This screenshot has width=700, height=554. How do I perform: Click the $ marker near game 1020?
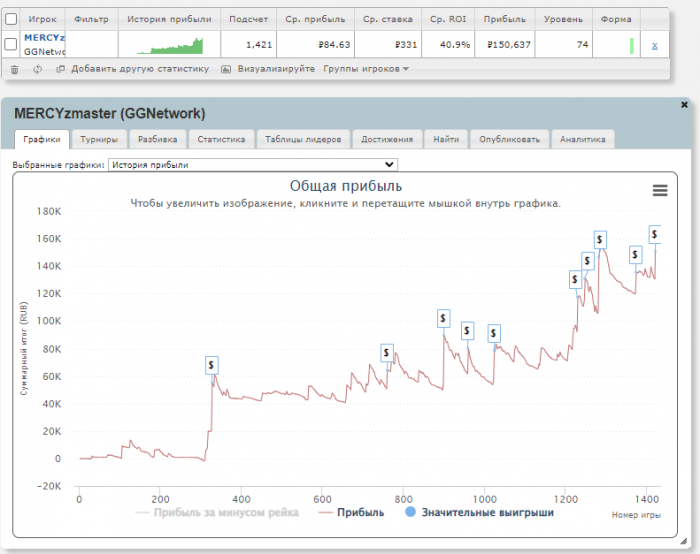pyautogui.click(x=494, y=333)
